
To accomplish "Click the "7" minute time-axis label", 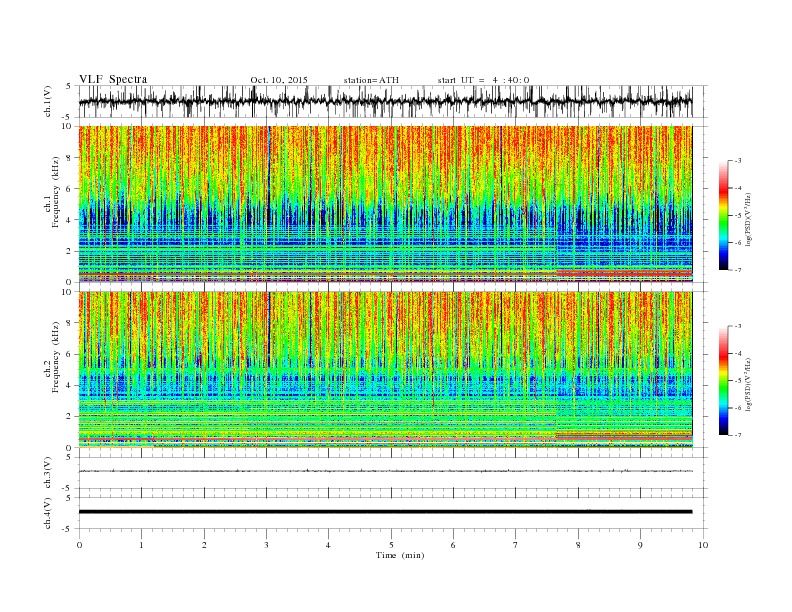I will (516, 545).
